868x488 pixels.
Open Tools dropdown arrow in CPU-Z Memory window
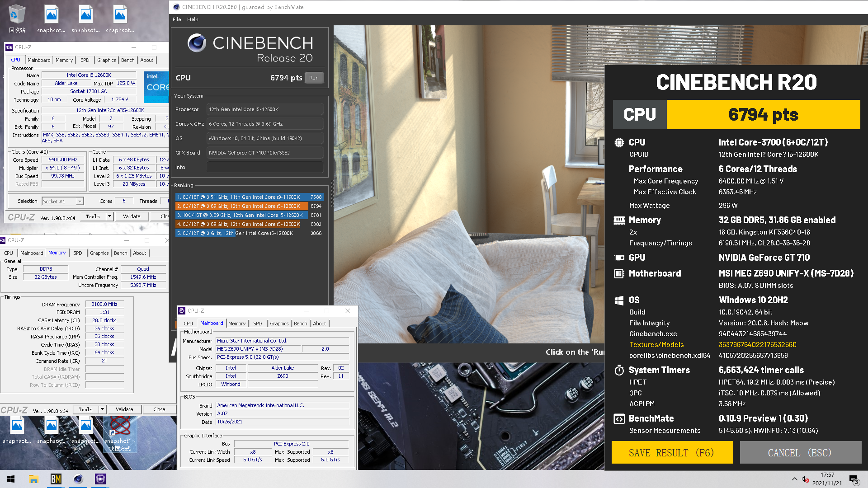tap(102, 409)
